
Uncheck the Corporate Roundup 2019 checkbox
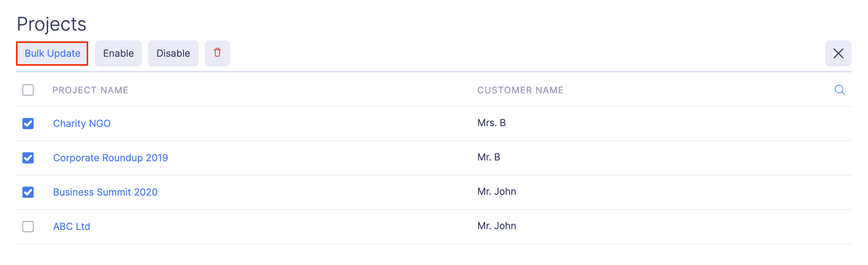(x=28, y=158)
